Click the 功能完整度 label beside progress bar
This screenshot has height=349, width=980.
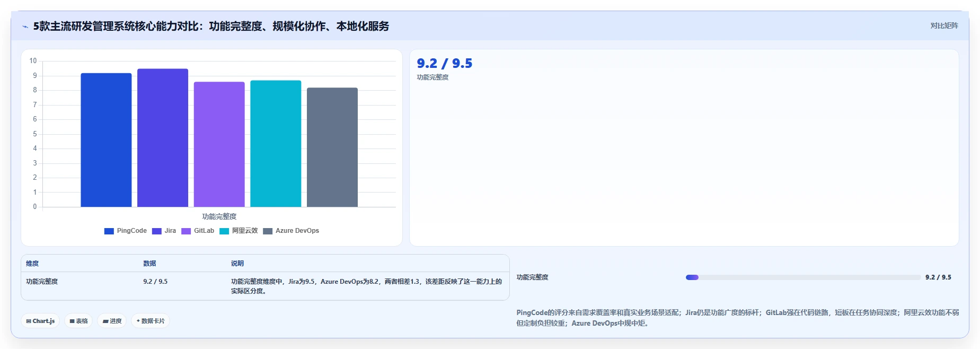[x=533, y=277]
